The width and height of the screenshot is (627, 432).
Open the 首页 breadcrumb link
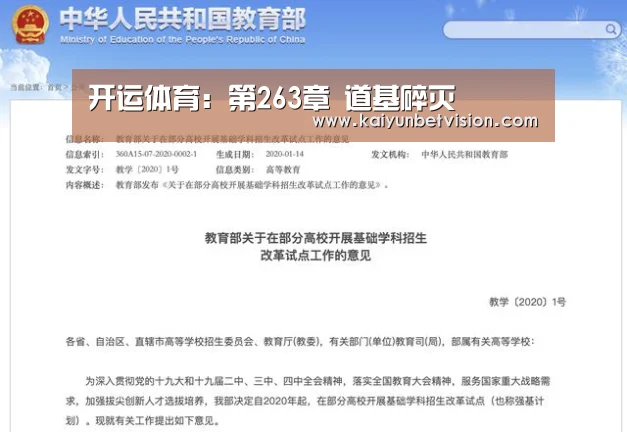[54, 87]
